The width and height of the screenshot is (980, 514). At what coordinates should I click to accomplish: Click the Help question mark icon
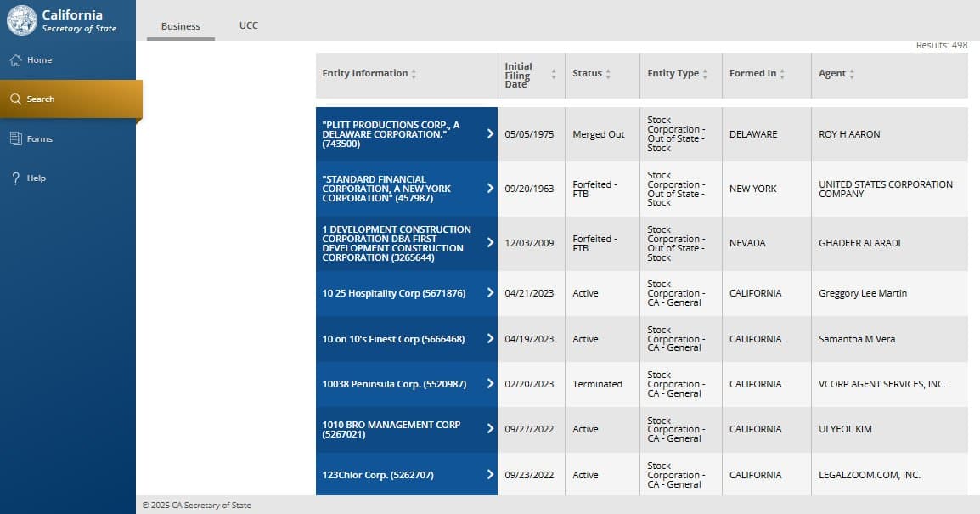tap(15, 178)
